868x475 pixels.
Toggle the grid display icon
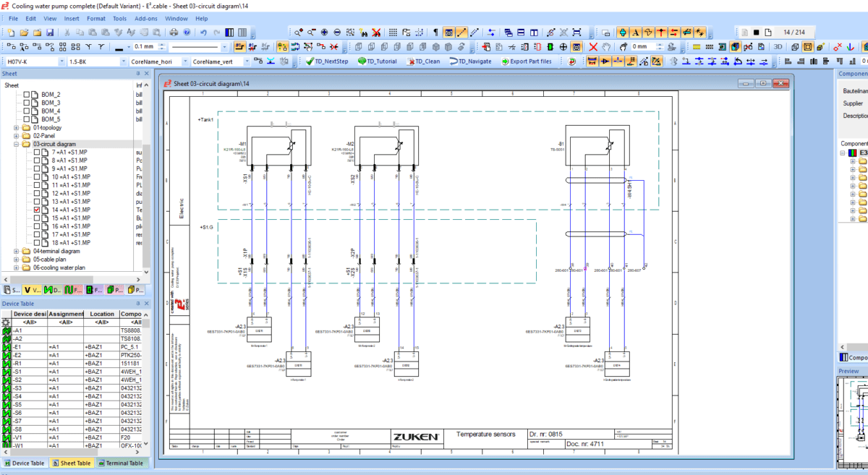(393, 33)
